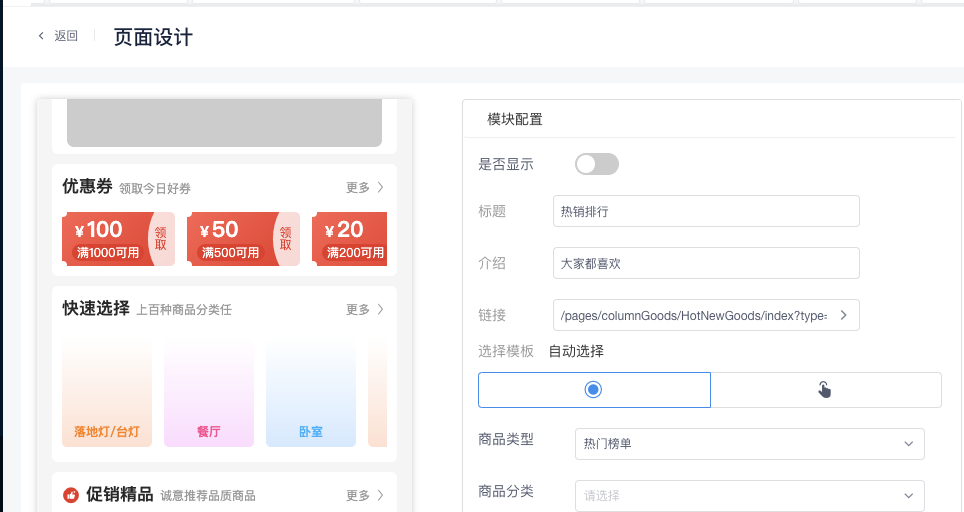This screenshot has height=512, width=964.
Task: Click the red thumbs-up icon beside 促销精品
Action: pos(71,495)
